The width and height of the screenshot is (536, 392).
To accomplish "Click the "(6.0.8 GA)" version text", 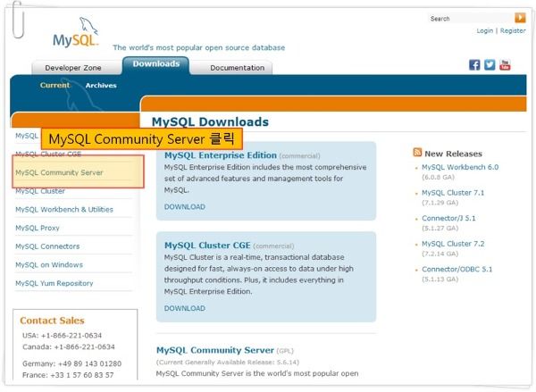I will (439, 177).
